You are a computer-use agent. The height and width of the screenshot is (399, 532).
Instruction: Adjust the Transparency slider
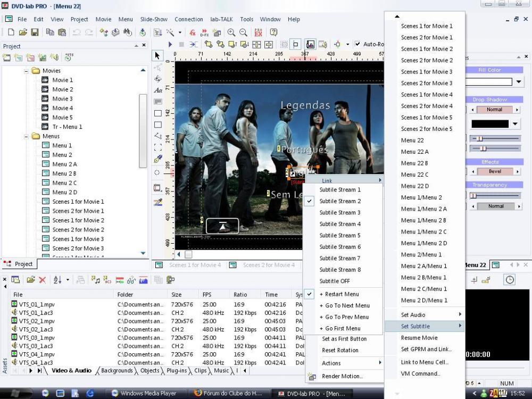[x=473, y=195]
